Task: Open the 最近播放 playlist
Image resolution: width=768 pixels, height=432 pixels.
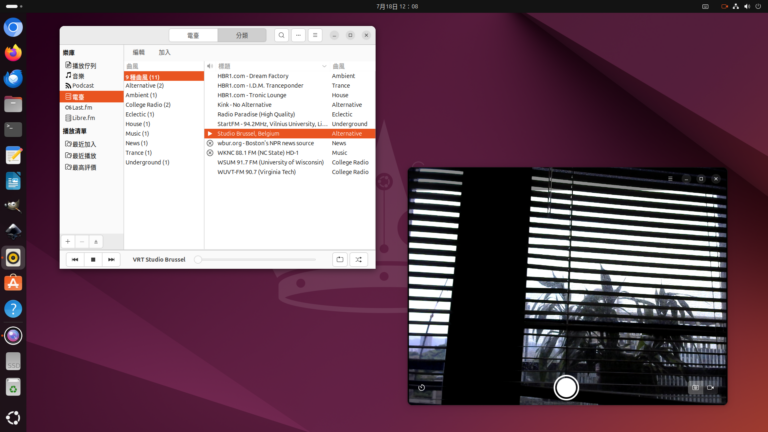Action: (92, 156)
